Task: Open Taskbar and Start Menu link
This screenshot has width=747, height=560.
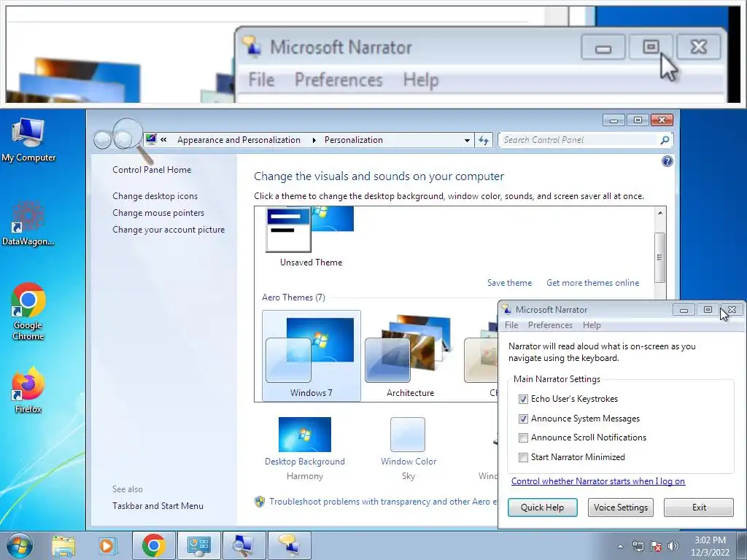Action: 158,506
